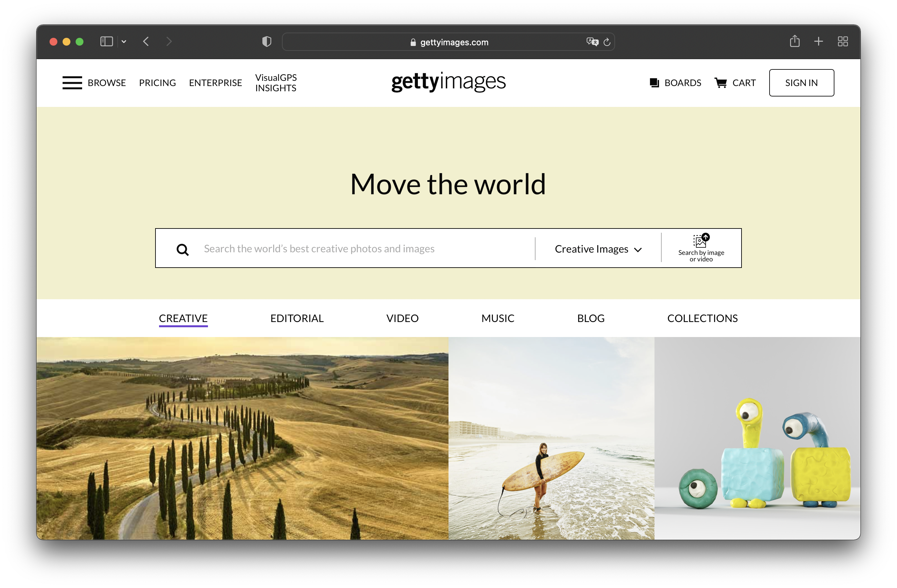This screenshot has height=588, width=897.
Task: Reload the page with the refresh icon
Action: pyautogui.click(x=607, y=42)
